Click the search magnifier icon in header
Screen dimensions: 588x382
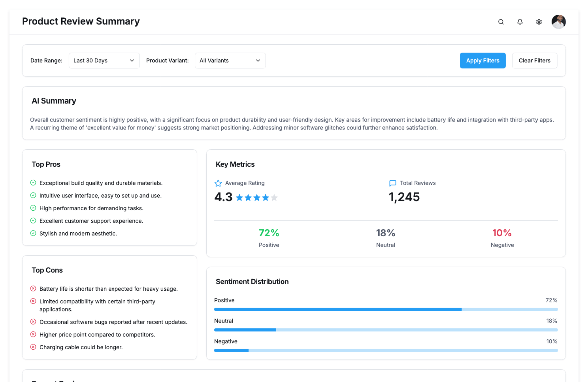click(501, 22)
